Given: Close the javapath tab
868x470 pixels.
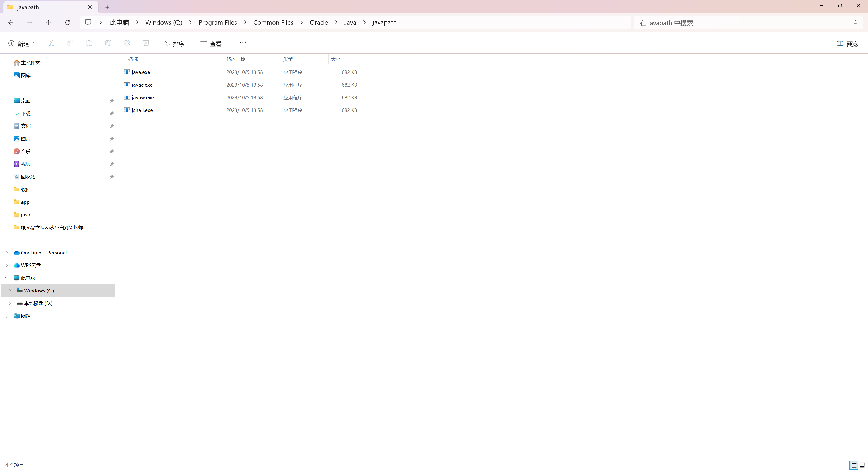Looking at the screenshot, I should click(x=90, y=7).
